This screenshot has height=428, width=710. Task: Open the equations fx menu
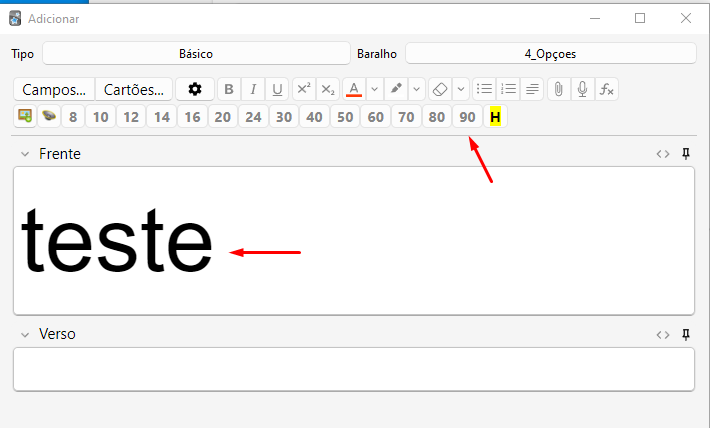606,89
